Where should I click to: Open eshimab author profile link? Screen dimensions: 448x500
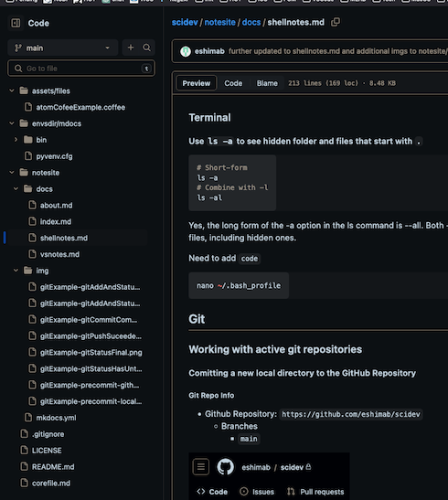point(209,51)
